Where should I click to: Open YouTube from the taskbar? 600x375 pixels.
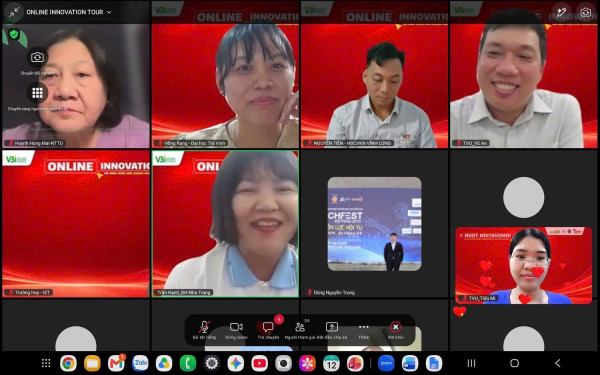coord(259,363)
